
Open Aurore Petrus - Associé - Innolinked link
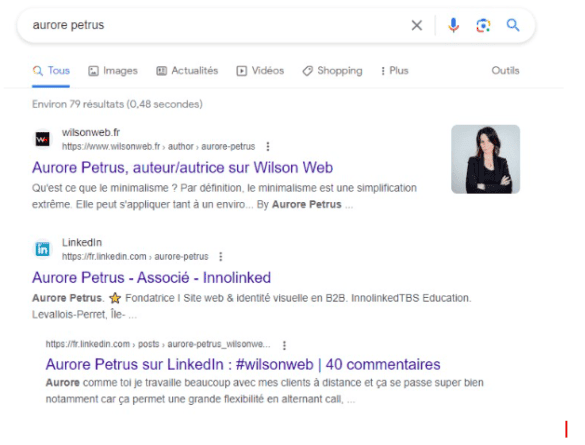click(x=151, y=278)
